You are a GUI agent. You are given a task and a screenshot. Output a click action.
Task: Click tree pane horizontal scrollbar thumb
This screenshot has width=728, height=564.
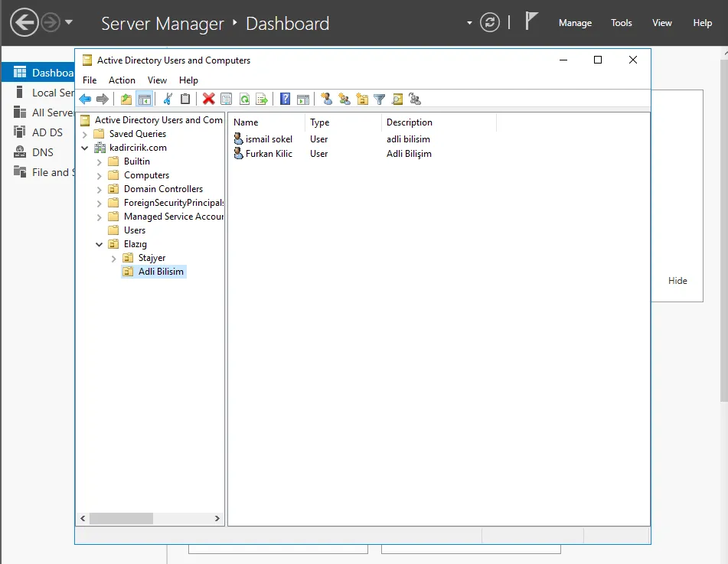[x=121, y=518]
